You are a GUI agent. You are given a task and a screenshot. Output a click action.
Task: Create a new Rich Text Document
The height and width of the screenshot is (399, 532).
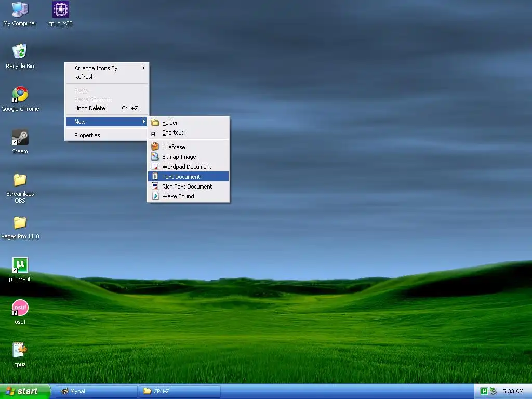tap(188, 187)
